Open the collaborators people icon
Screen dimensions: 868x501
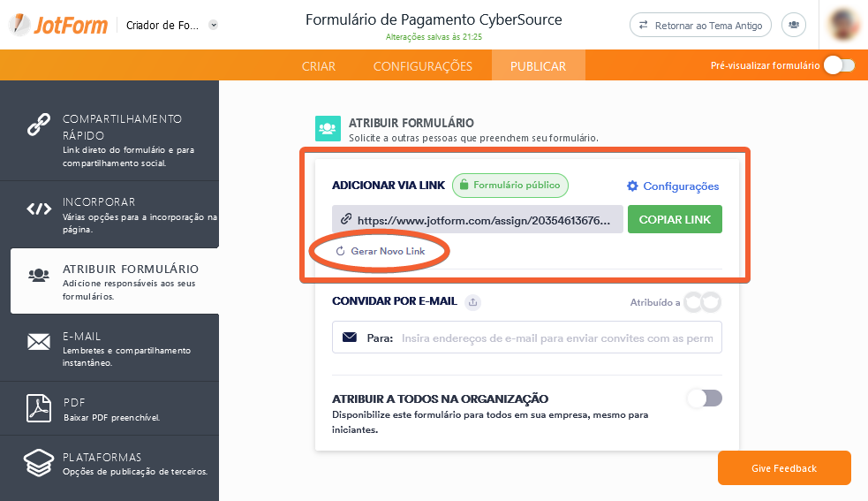point(795,26)
